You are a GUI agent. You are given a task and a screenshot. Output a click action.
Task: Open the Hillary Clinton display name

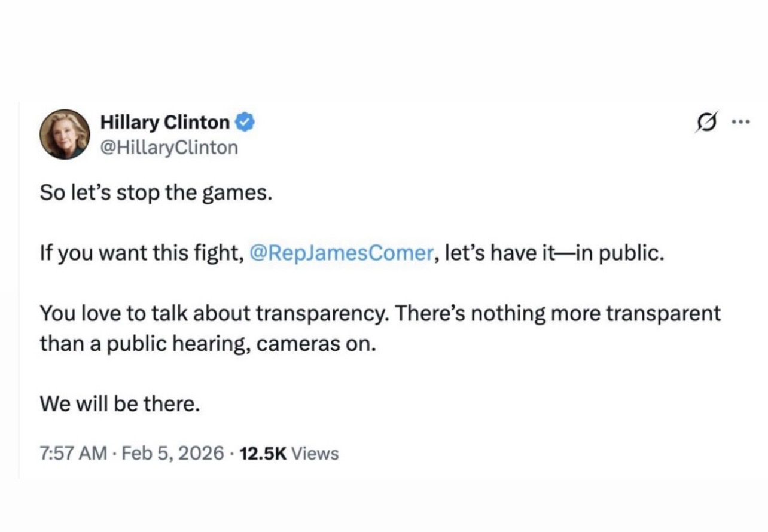tap(164, 123)
